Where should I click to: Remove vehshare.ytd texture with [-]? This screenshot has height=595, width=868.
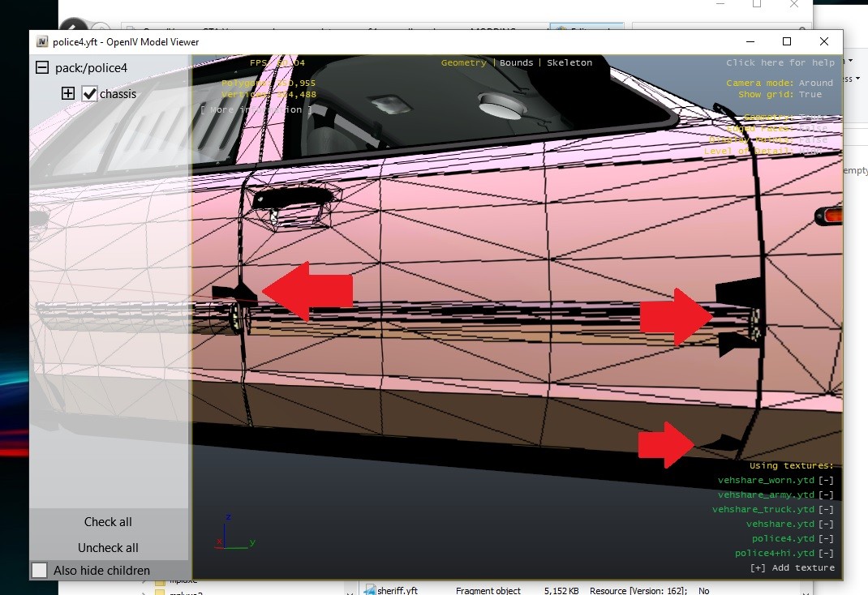pos(826,524)
